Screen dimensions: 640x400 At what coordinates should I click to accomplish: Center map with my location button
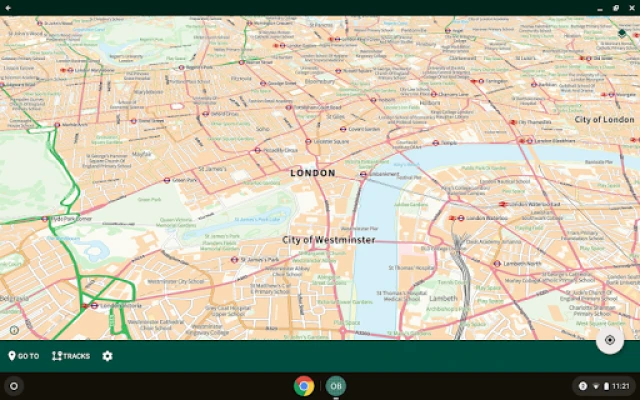pos(609,340)
